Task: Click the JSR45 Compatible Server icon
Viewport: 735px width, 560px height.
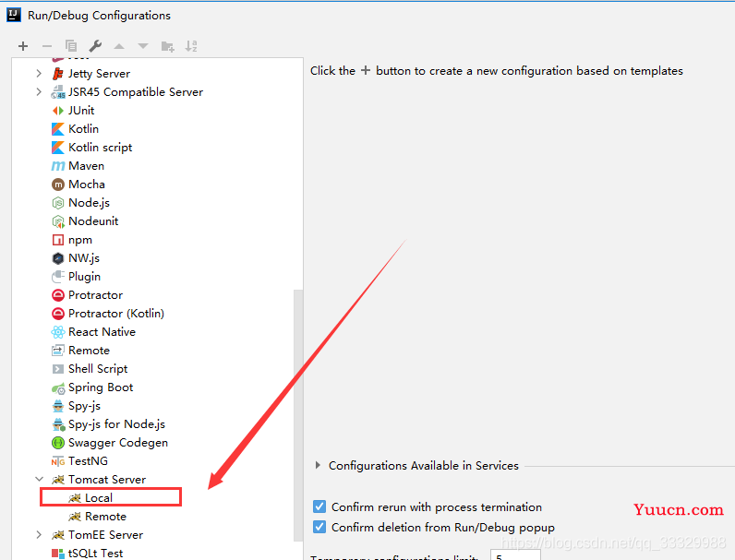Action: coord(57,91)
